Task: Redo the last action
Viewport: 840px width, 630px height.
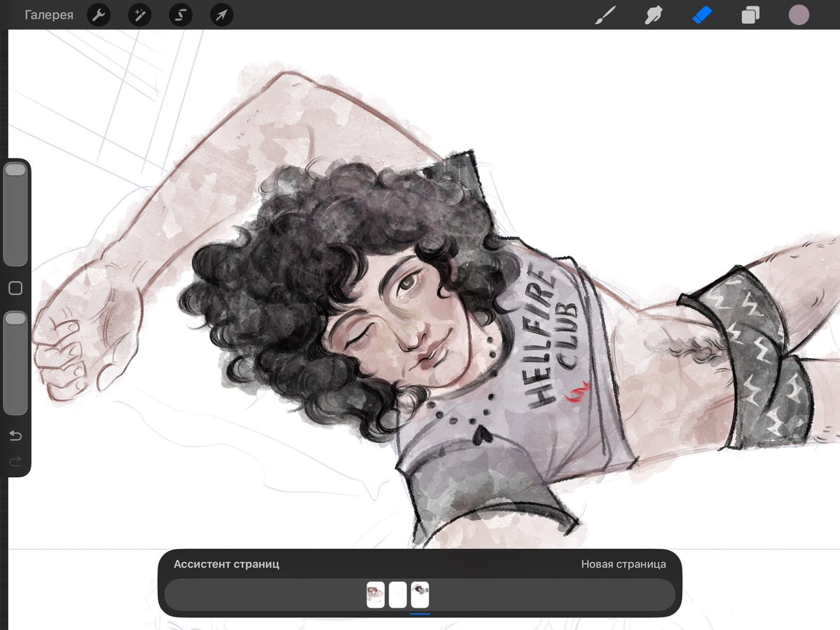Action: point(15,461)
